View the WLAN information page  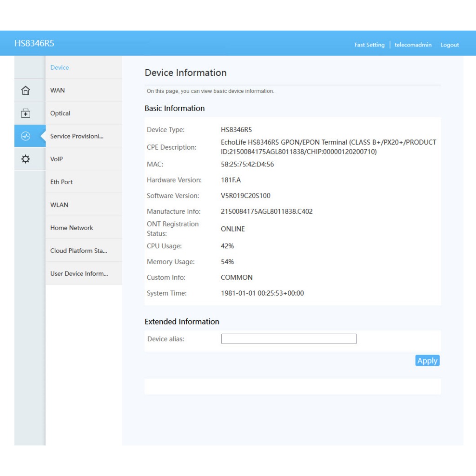pyautogui.click(x=59, y=205)
